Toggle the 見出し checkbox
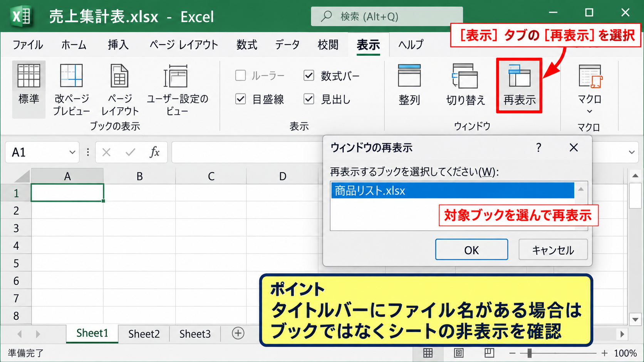 pyautogui.click(x=309, y=99)
